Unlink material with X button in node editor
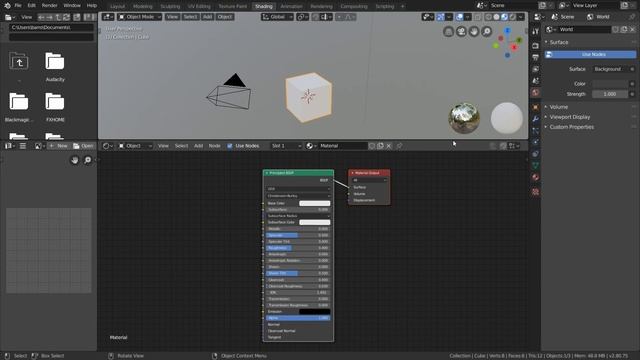Viewport: 640px width, 360px height. (389, 146)
